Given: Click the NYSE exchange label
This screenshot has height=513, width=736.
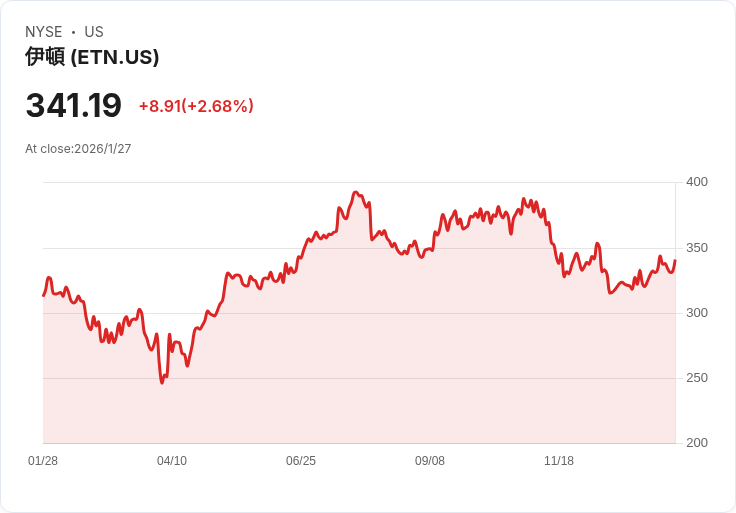Looking at the screenshot, I should [43, 32].
